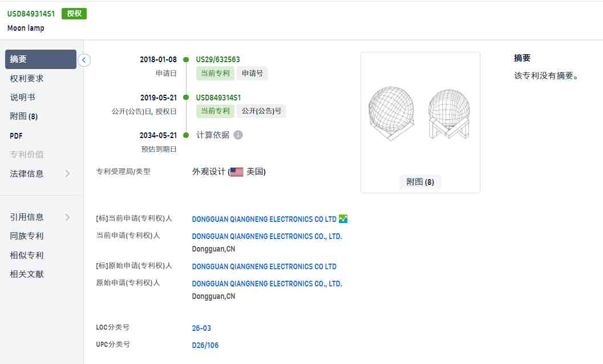Click the 授权 status badge

point(74,14)
